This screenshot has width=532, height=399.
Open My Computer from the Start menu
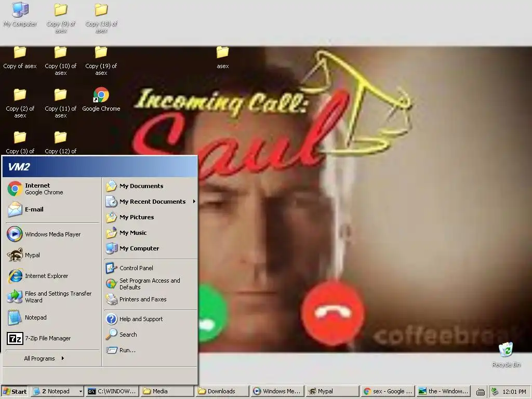[150, 248]
